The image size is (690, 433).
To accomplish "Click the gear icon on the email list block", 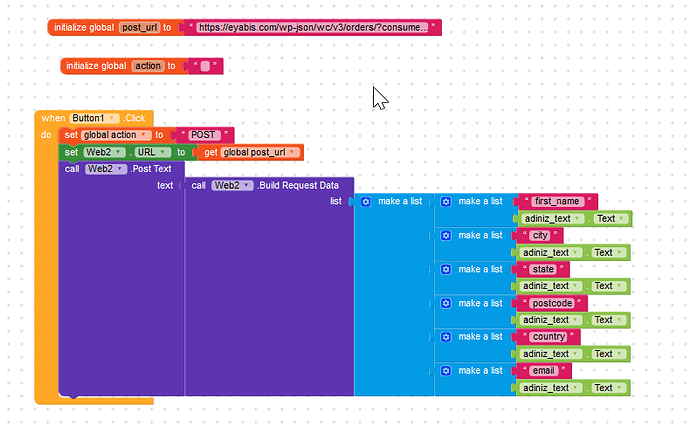I will click(x=446, y=371).
